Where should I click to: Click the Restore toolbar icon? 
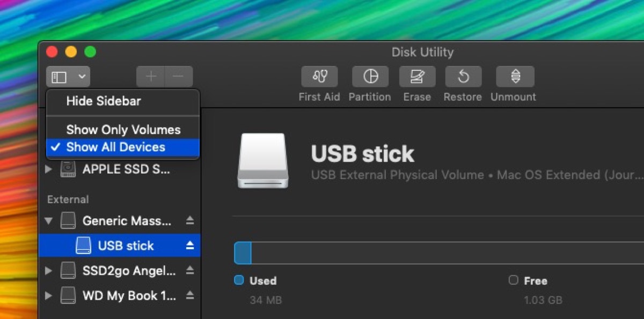click(463, 77)
